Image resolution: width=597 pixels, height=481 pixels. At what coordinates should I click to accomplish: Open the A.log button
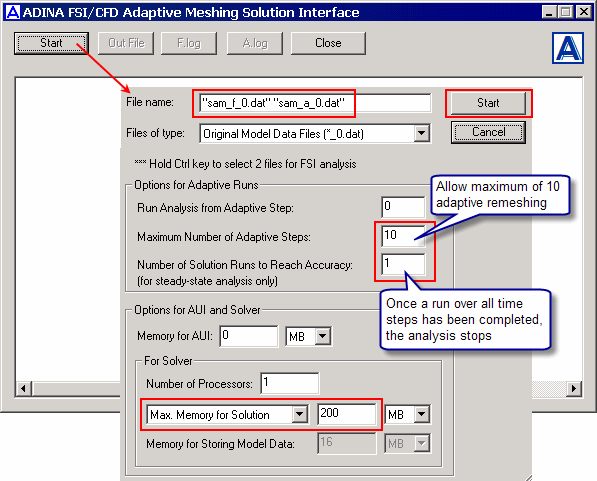[255, 43]
